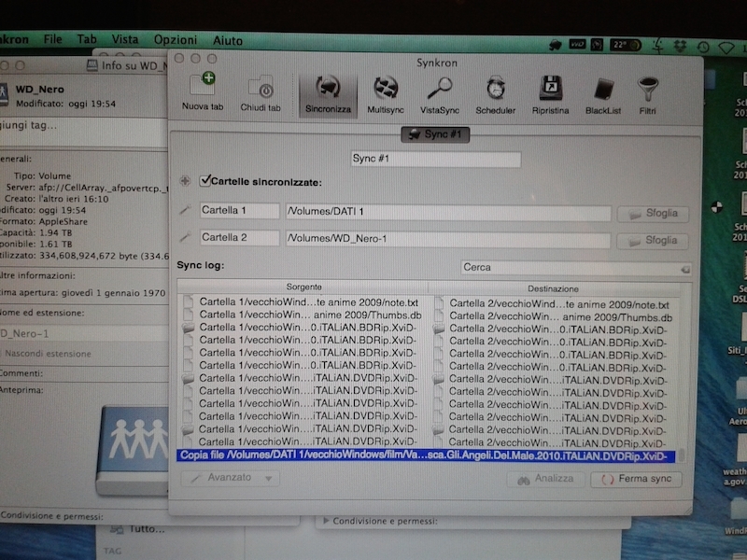
Task: Open the Scheduler alarm clock icon
Action: pos(496,96)
